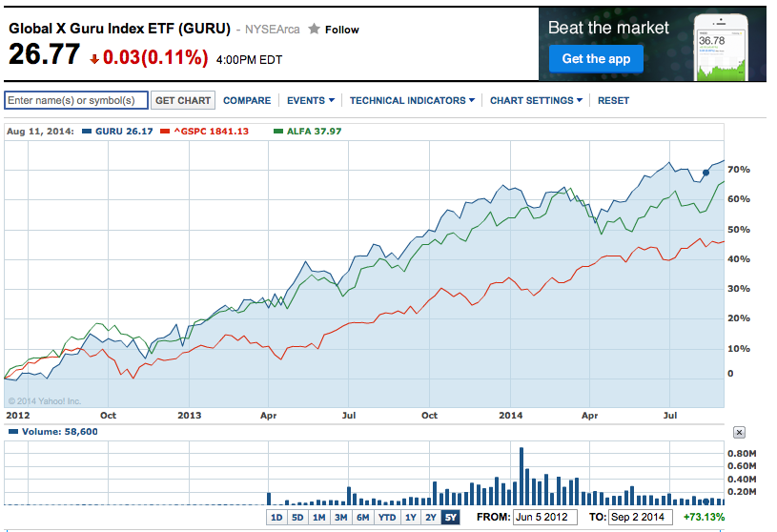Click the Follow star icon
This screenshot has height=532, width=777.
point(314,30)
